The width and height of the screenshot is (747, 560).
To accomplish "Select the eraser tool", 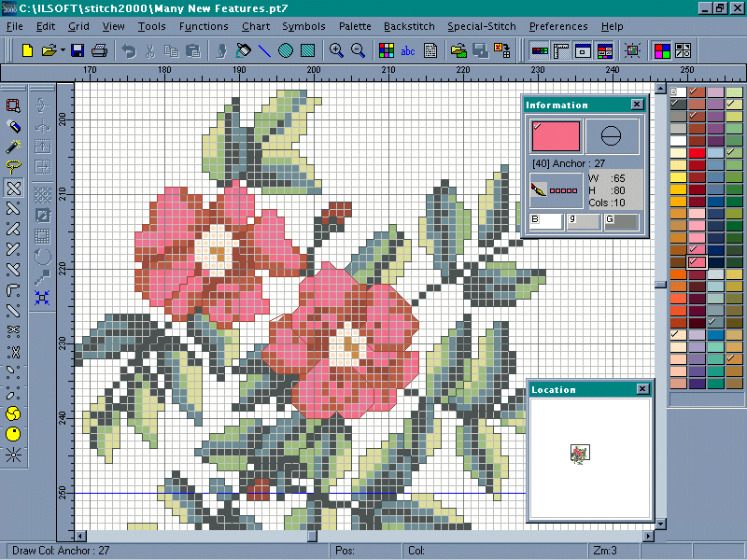I will (13, 126).
